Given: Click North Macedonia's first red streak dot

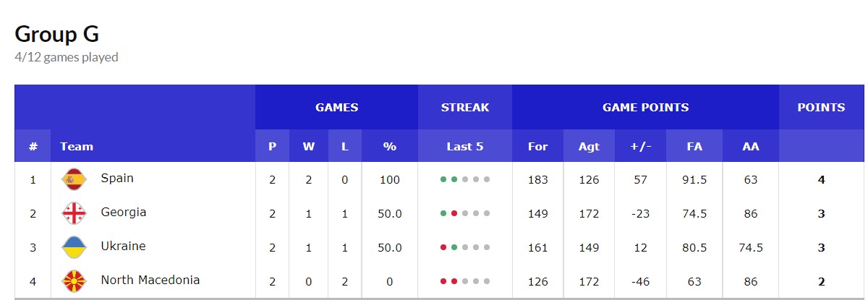Looking at the screenshot, I should click(443, 281).
